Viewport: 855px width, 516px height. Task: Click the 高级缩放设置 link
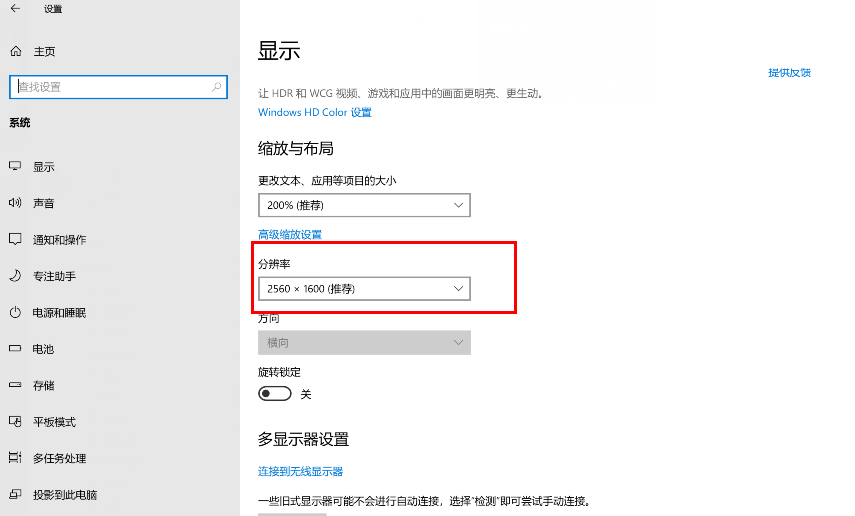(290, 235)
